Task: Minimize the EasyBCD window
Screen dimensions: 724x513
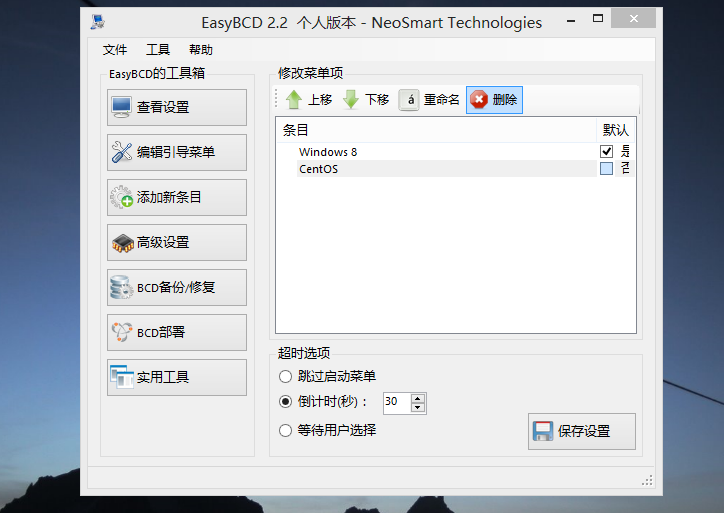Action: (571, 21)
